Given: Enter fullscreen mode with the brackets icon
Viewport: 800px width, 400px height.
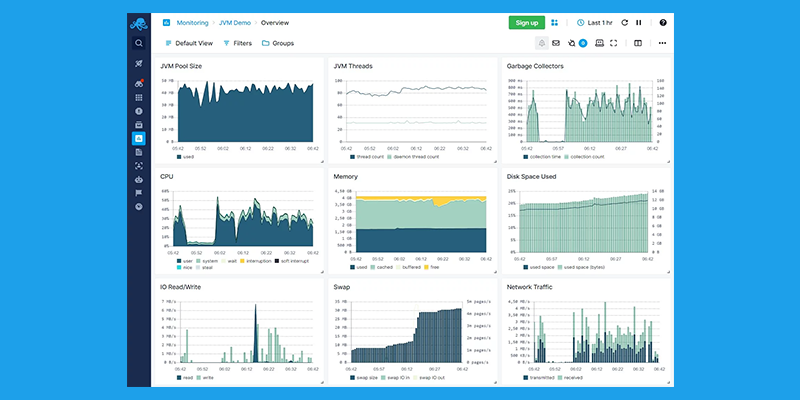Looking at the screenshot, I should [x=614, y=43].
